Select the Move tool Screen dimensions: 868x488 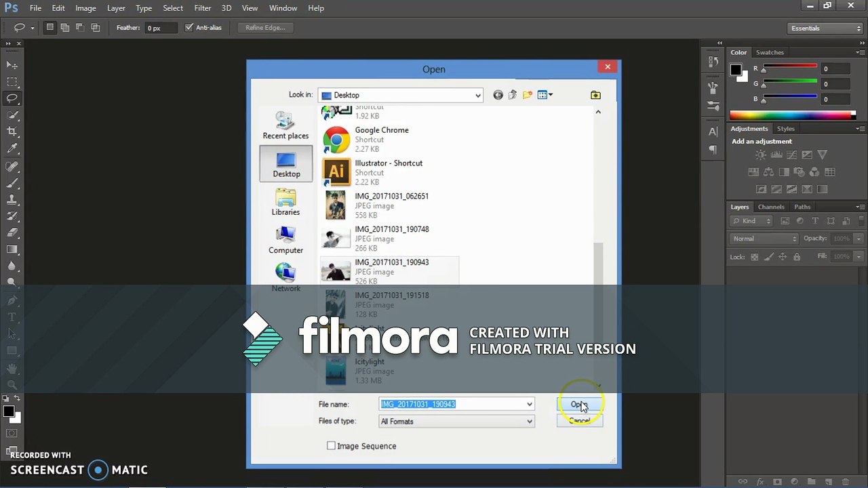[12, 64]
